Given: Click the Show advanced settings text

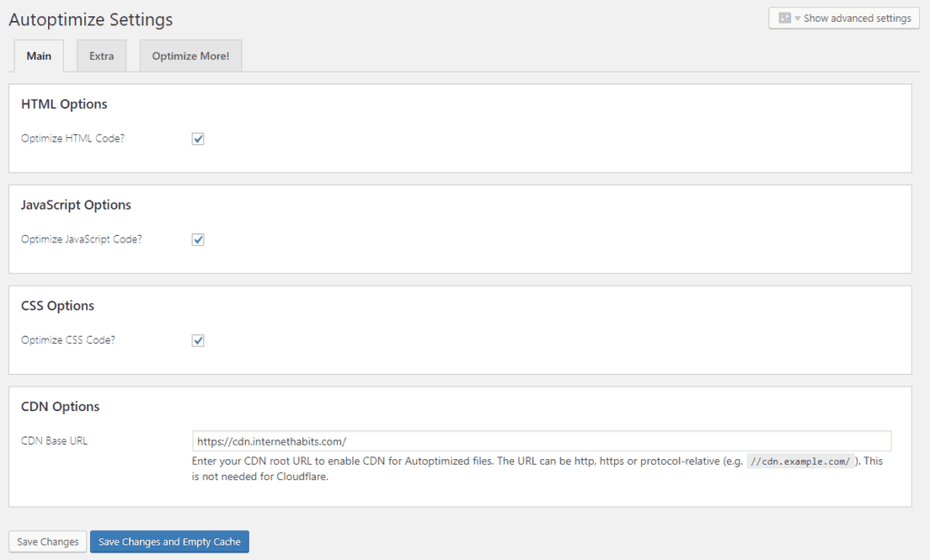Looking at the screenshot, I should (856, 18).
